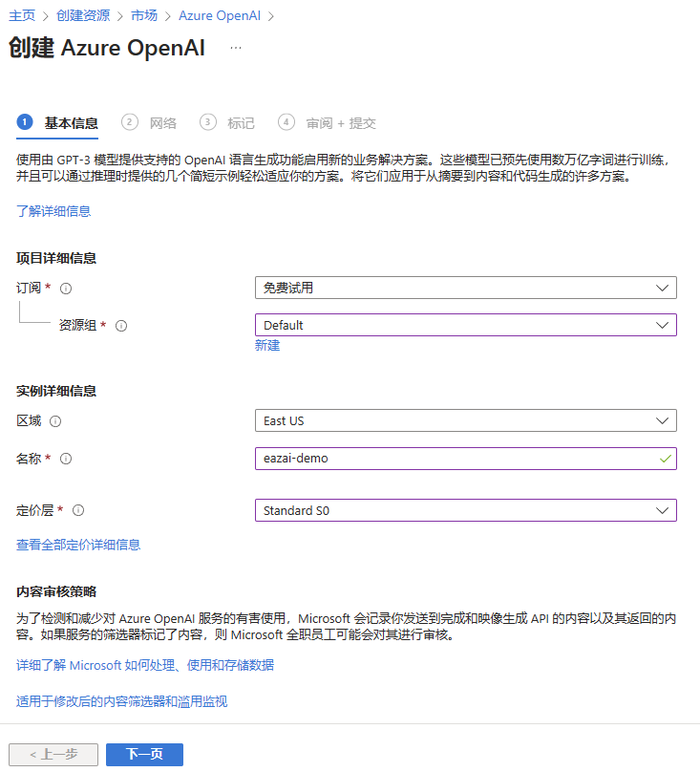700x772 pixels.
Task: Click the 主页 breadcrumb link
Action: [x=22, y=15]
